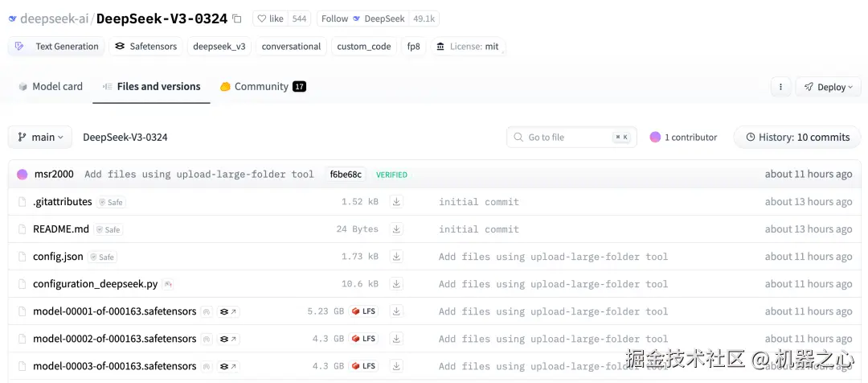Select the custom_code tag

coord(364,47)
